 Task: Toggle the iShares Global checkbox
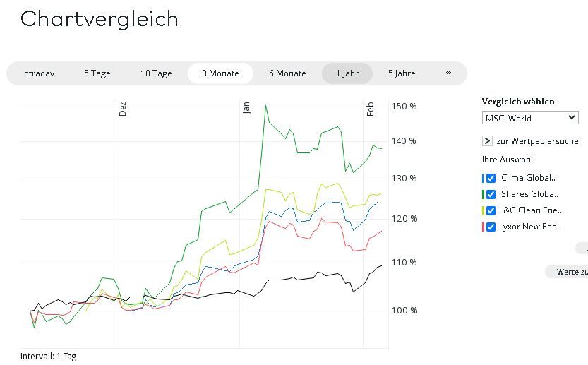[491, 194]
